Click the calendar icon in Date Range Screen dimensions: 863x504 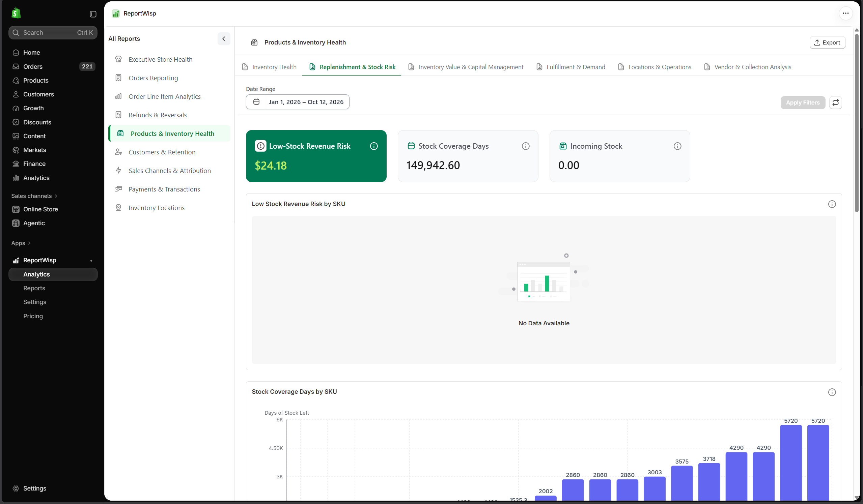tap(256, 102)
